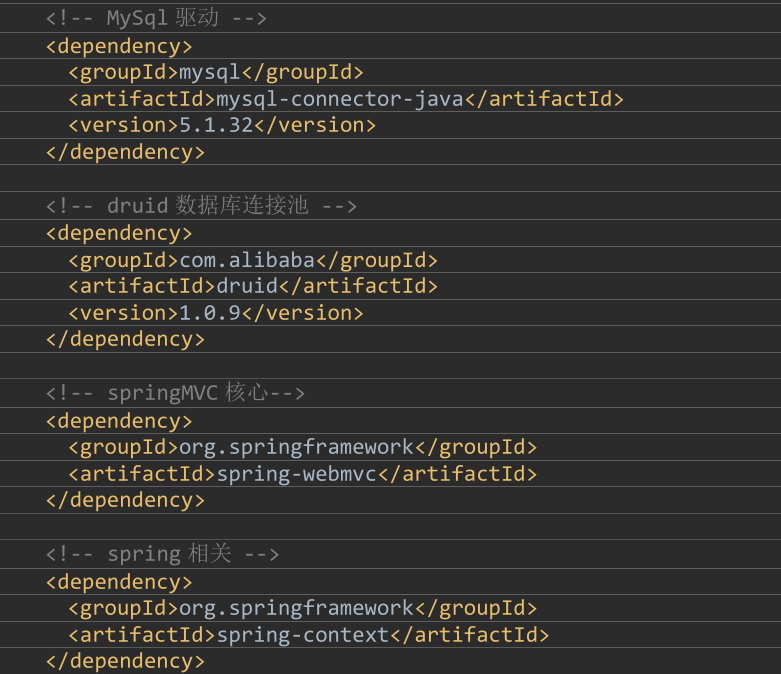Image resolution: width=781 pixels, height=674 pixels.
Task: Click the artifactId value "spring-context"
Action: [303, 635]
